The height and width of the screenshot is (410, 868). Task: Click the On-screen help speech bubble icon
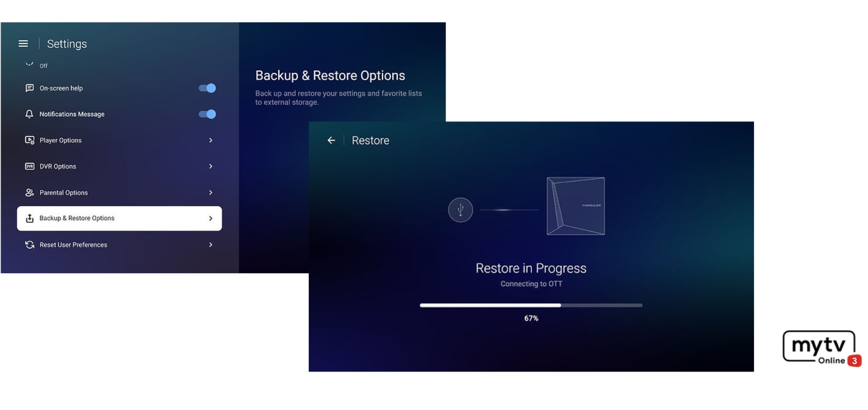[x=29, y=88]
